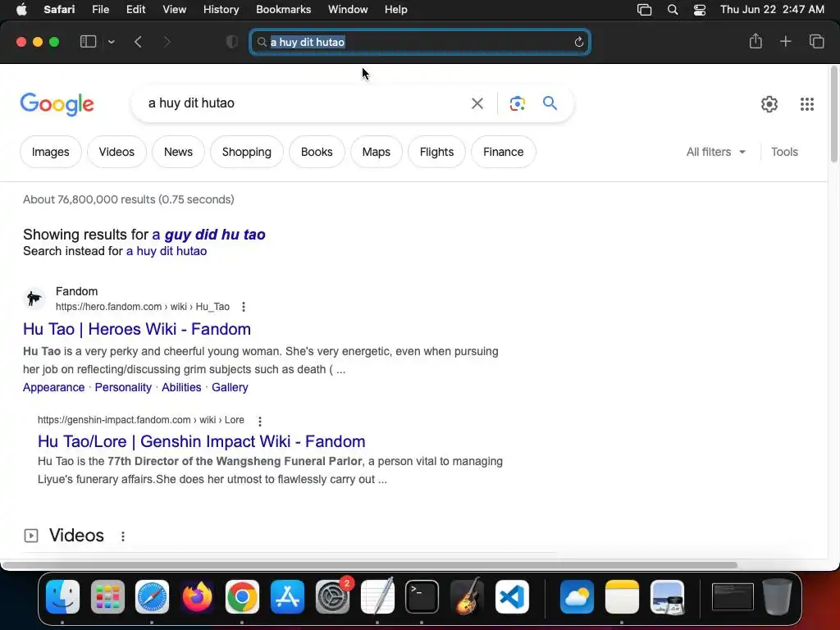Viewport: 840px width, 630px height.
Task: Open the Videos section options menu
Action: 123,536
